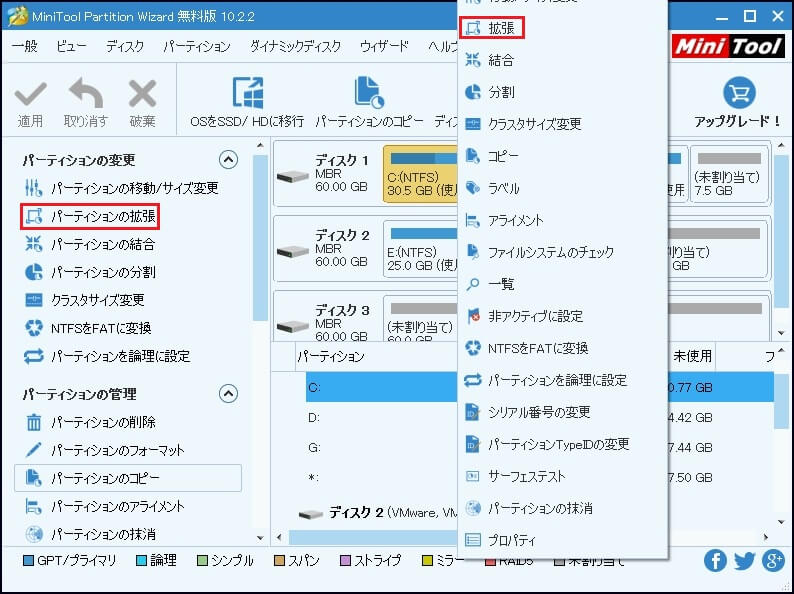Click the Discard (破棄) X icon

[142, 94]
